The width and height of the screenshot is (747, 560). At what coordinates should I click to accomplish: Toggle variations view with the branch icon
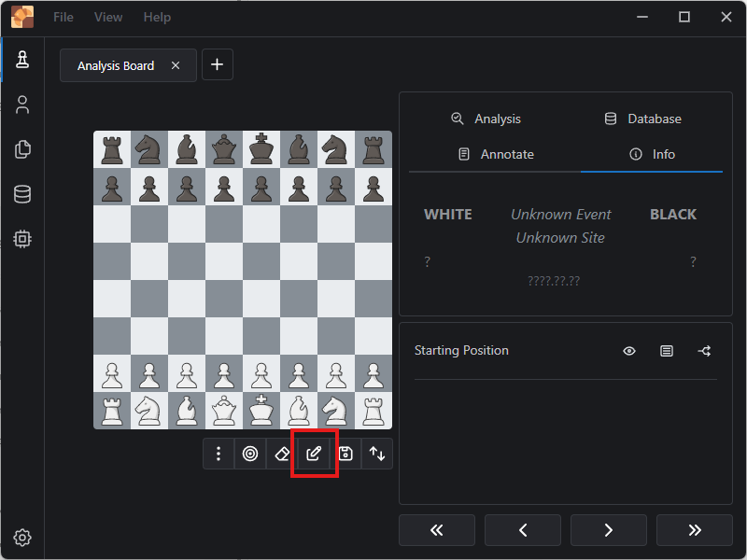point(704,351)
